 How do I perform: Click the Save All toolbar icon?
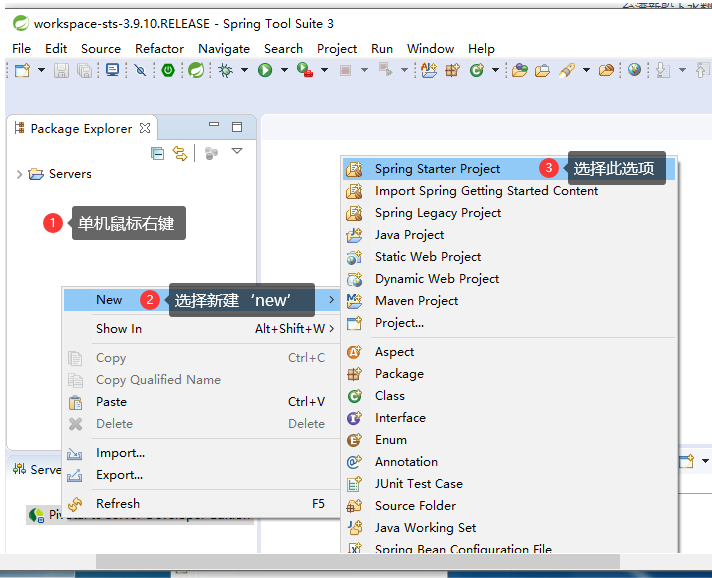pyautogui.click(x=84, y=70)
